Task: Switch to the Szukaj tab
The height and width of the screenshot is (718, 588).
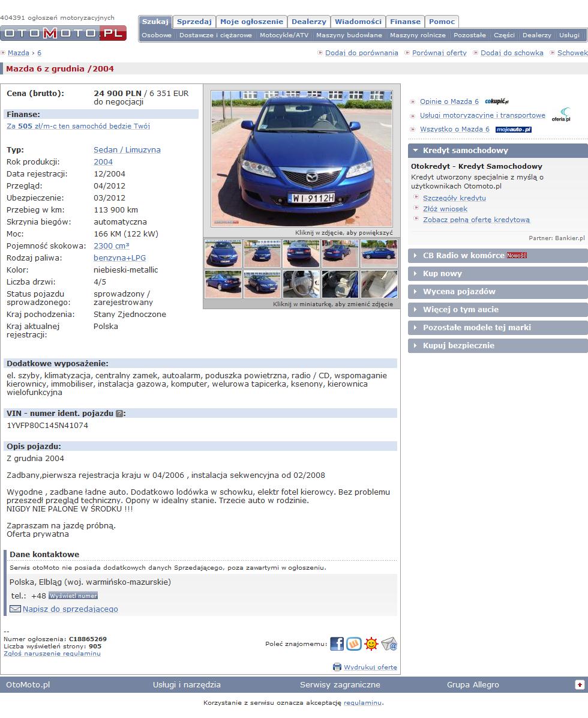Action: pos(155,22)
